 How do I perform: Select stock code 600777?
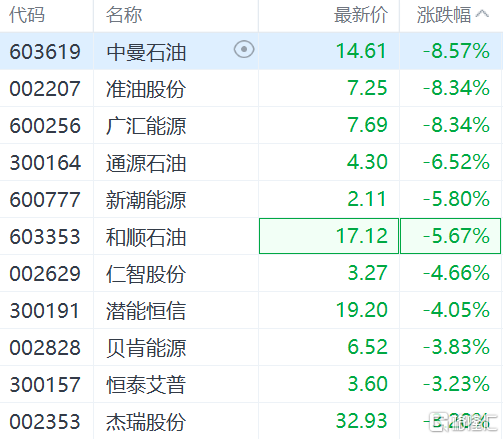45,200
